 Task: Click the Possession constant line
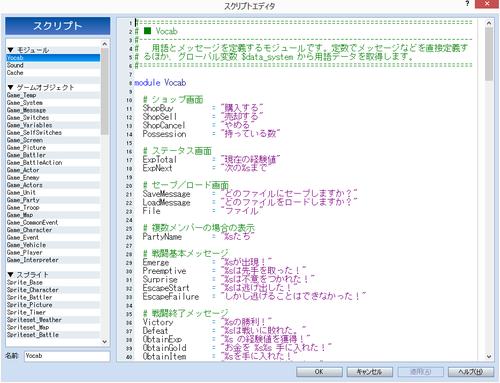211,134
